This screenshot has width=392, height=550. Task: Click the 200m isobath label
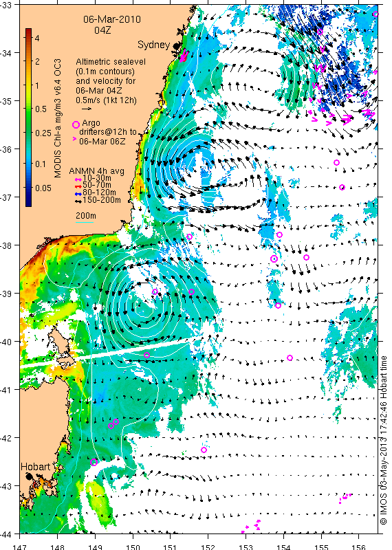(86, 216)
